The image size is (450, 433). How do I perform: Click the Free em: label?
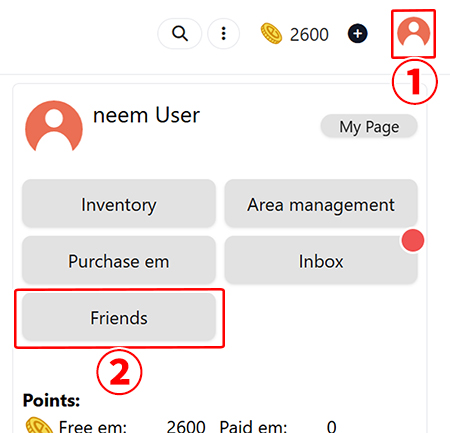pyautogui.click(x=93, y=426)
